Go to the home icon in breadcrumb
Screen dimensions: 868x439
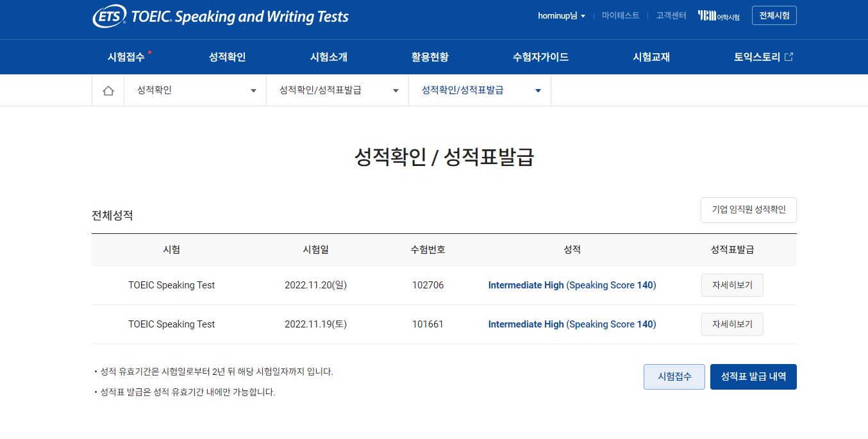pos(108,90)
